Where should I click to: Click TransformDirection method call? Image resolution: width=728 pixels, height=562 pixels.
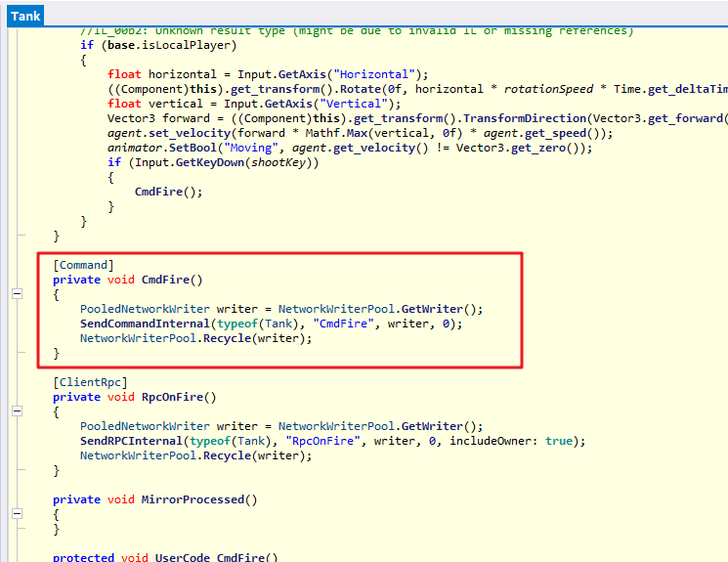(x=525, y=118)
